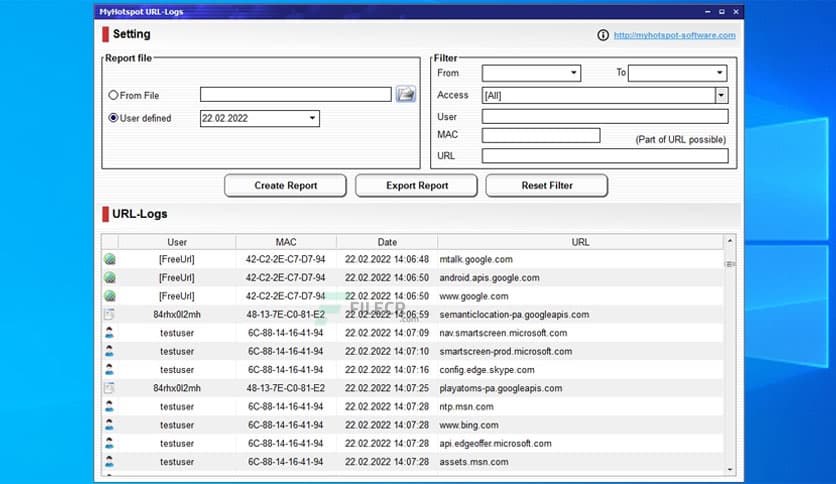Click user icon in nav.smartscreen.microsoft.com row
The height and width of the screenshot is (484, 836).
(109, 333)
